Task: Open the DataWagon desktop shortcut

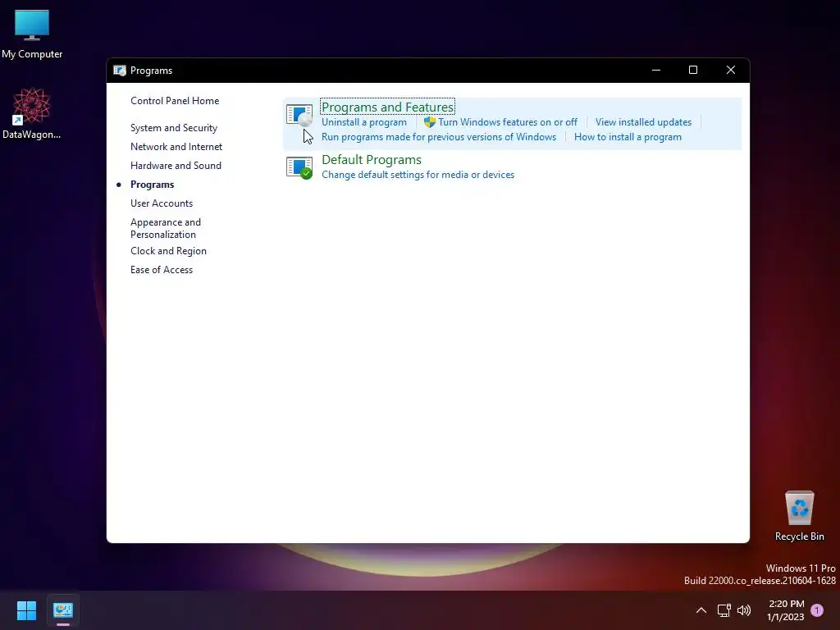Action: [32, 114]
